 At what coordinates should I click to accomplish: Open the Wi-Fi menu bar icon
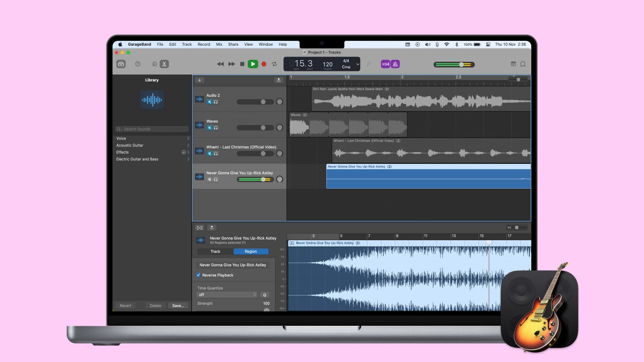(x=446, y=44)
